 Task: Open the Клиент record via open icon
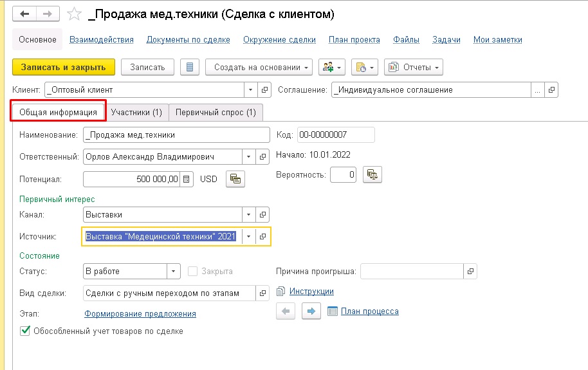click(264, 90)
